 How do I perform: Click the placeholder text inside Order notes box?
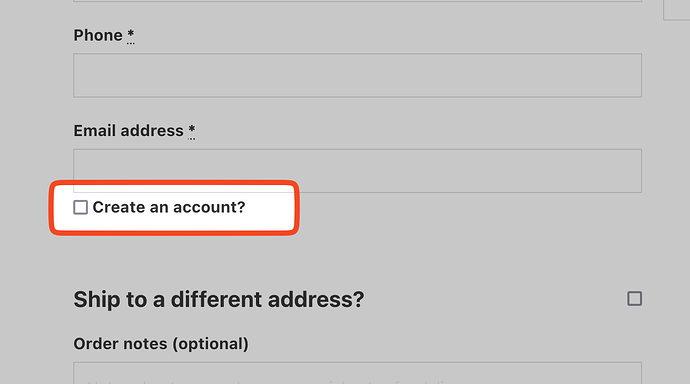268,382
